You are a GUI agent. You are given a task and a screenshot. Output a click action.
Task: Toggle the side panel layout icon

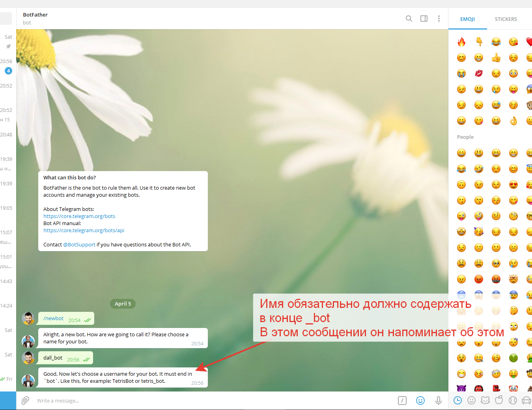(x=424, y=19)
